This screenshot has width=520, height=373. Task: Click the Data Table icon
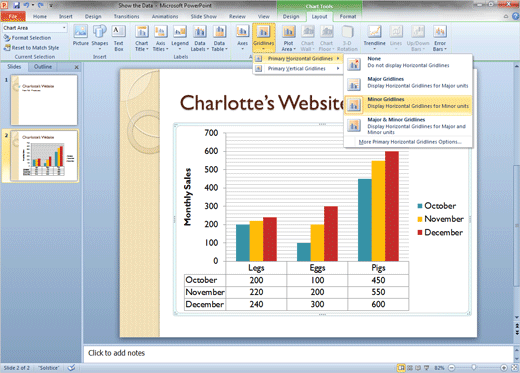pyautogui.click(x=219, y=38)
